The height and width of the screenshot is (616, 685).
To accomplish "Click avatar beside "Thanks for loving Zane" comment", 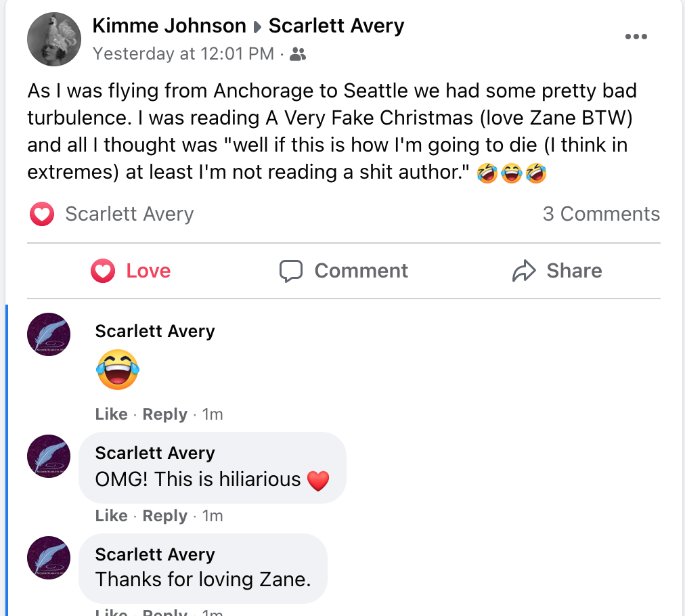I will click(49, 557).
